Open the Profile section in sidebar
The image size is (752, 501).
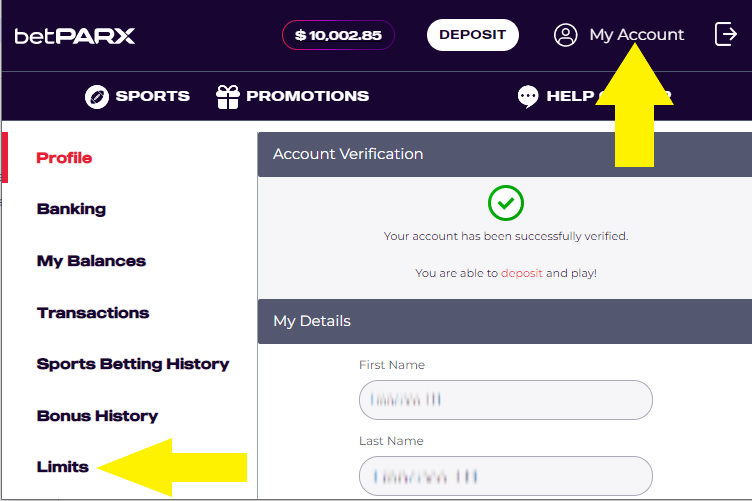(64, 158)
